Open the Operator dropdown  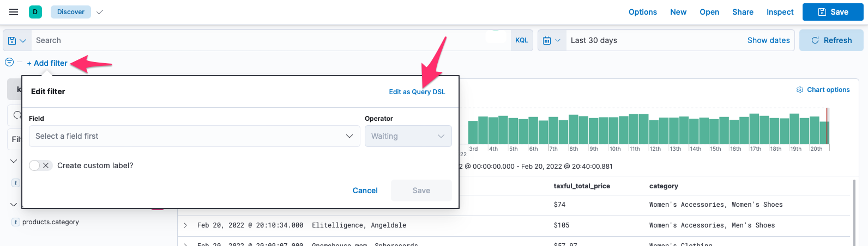click(x=408, y=136)
